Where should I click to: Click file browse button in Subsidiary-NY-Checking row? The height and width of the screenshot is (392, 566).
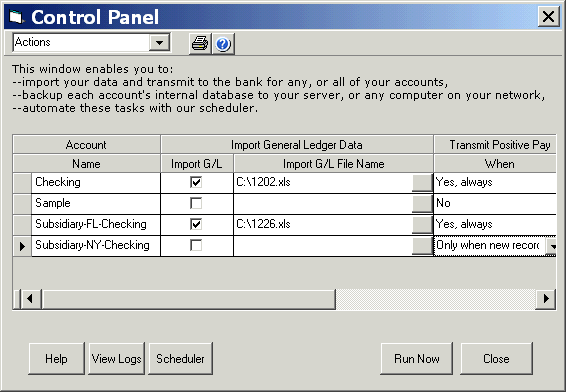tap(422, 245)
